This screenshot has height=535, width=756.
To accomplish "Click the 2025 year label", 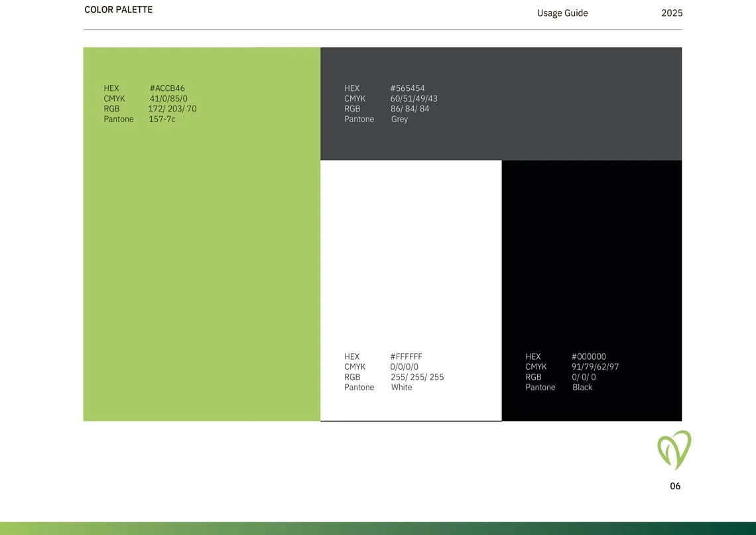I will (x=672, y=13).
